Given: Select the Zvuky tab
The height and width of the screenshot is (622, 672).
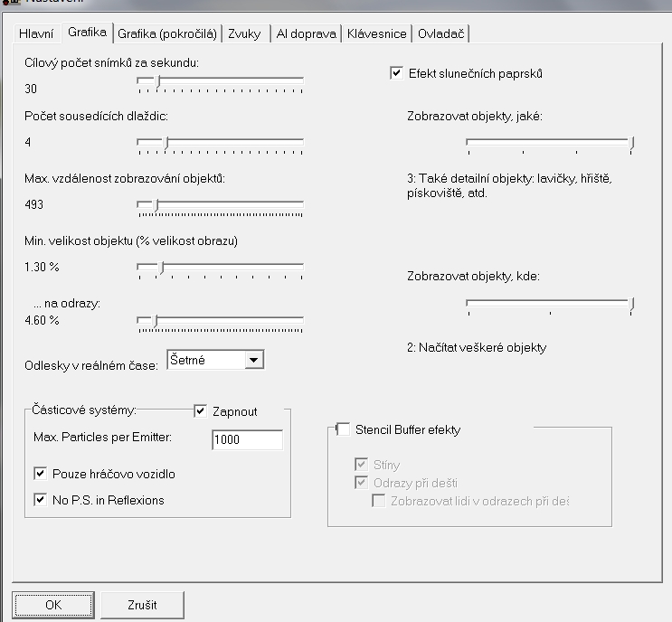Looking at the screenshot, I should pyautogui.click(x=245, y=34).
